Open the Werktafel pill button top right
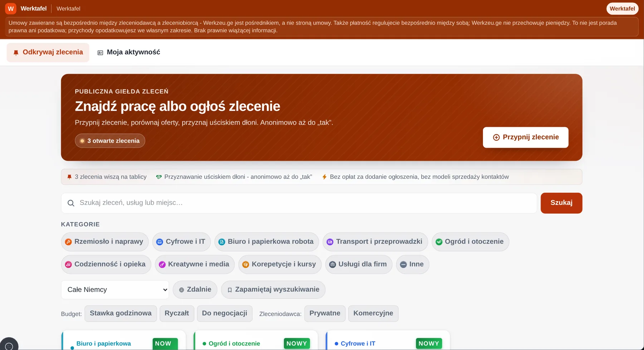This screenshot has width=644, height=350. (x=622, y=9)
